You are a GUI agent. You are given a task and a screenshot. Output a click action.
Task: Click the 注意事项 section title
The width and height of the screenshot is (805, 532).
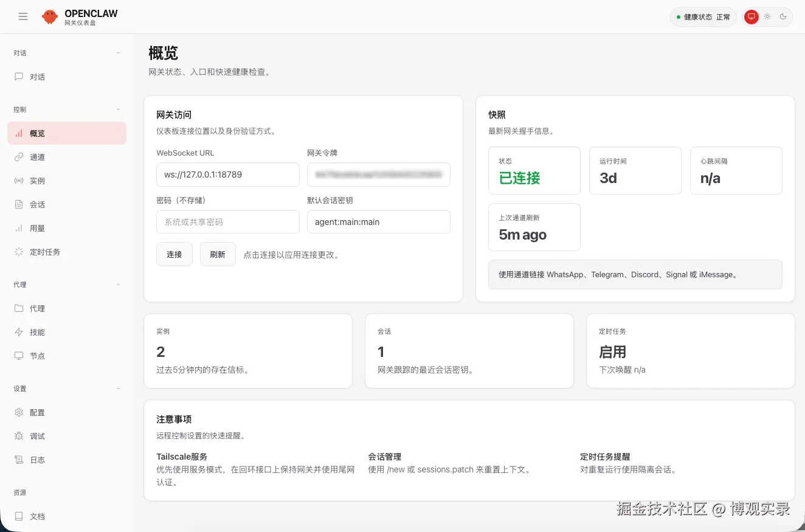click(x=174, y=420)
